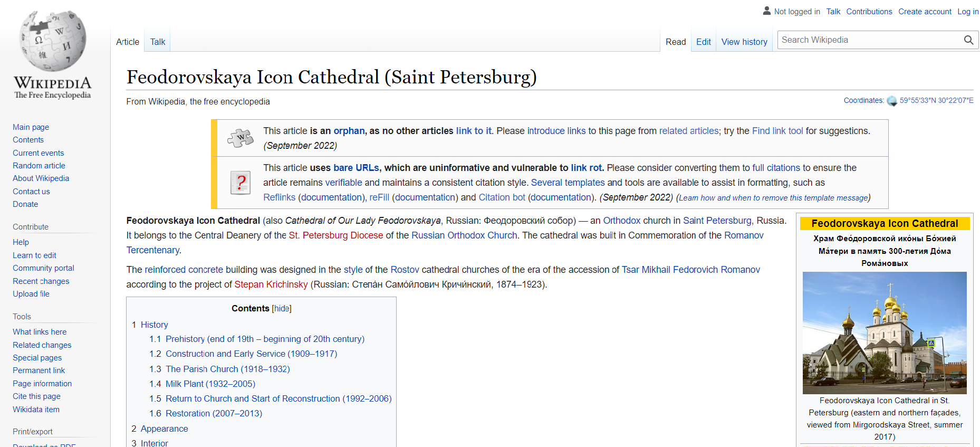Open What links here tool

click(40, 332)
